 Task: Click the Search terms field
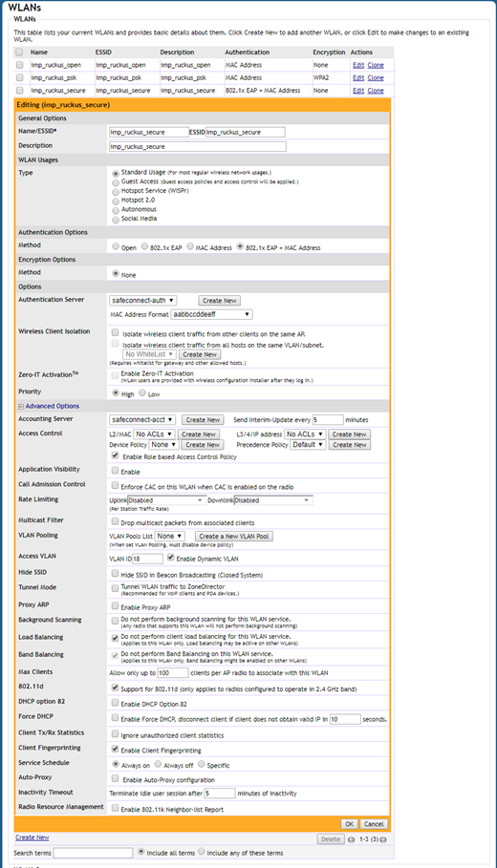pyautogui.click(x=93, y=853)
